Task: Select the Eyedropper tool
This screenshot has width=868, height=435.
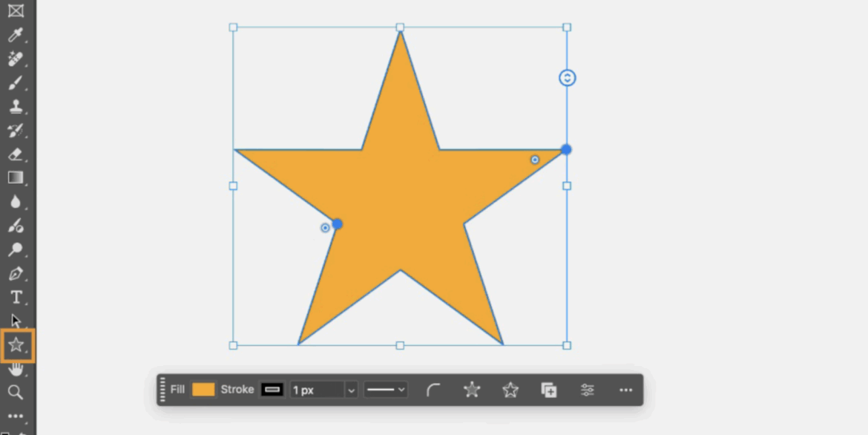Action: [x=15, y=35]
